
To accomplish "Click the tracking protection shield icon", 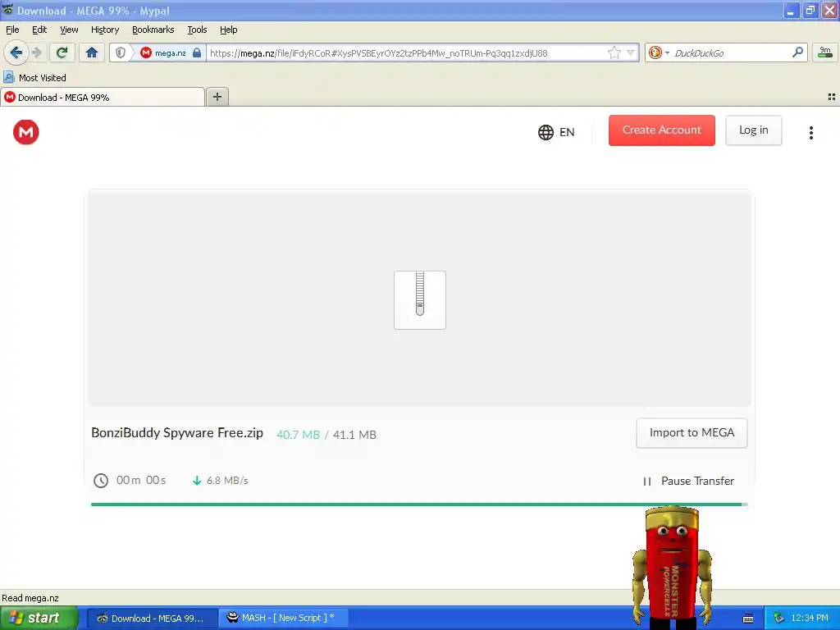I will [x=121, y=52].
